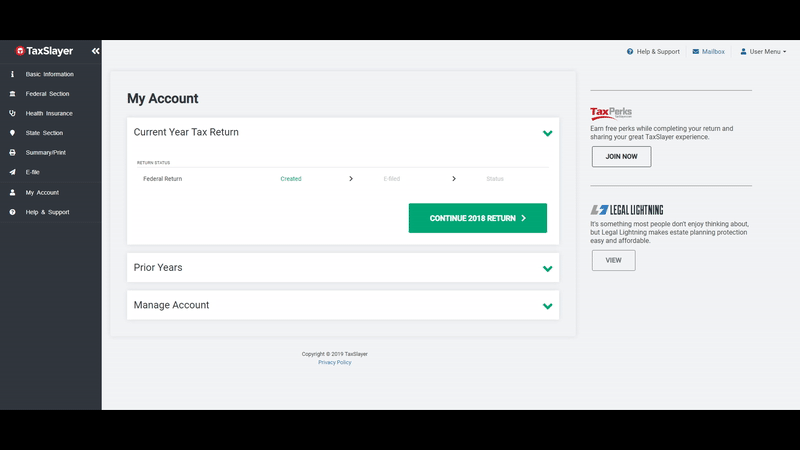Image resolution: width=800 pixels, height=450 pixels.
Task: Open the Privacy Policy link
Action: 335,362
